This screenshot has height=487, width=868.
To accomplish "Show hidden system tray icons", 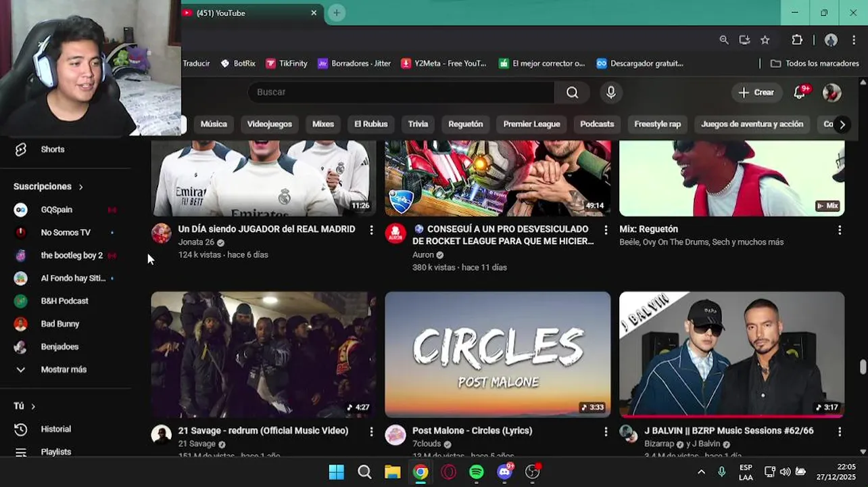I will click(701, 472).
